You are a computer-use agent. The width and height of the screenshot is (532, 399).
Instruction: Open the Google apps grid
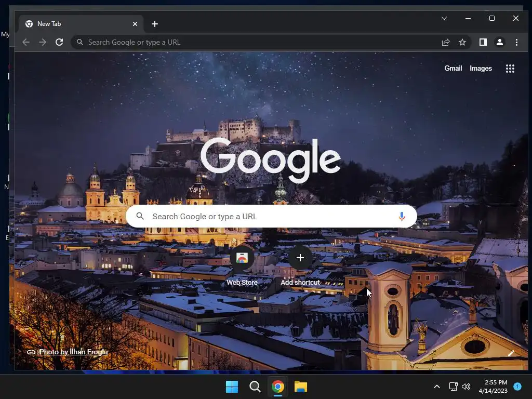[510, 69]
